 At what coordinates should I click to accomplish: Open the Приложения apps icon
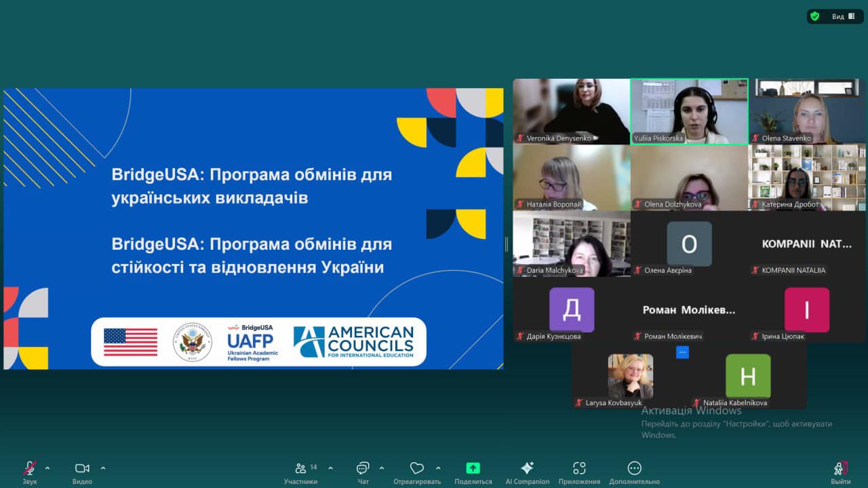[579, 468]
